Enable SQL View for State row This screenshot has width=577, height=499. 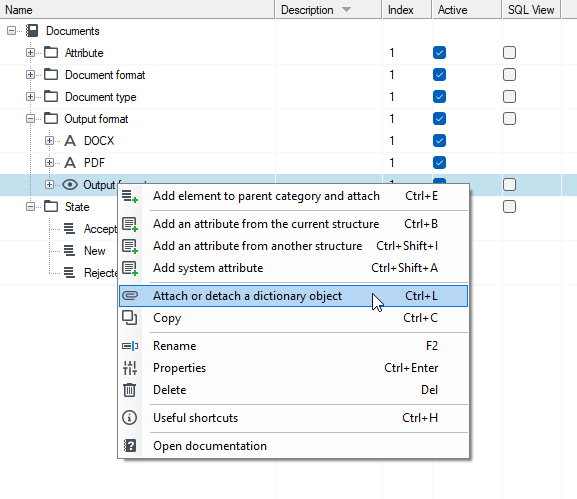pos(509,207)
